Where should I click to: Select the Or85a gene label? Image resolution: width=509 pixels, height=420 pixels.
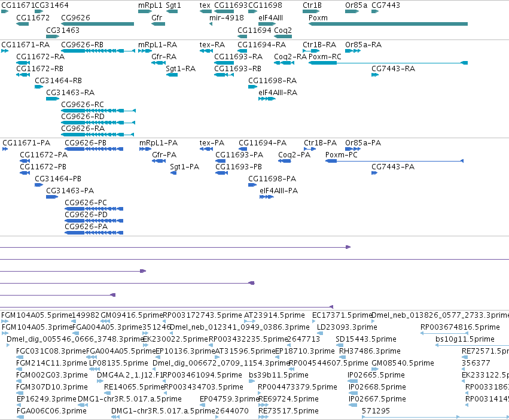click(x=356, y=5)
